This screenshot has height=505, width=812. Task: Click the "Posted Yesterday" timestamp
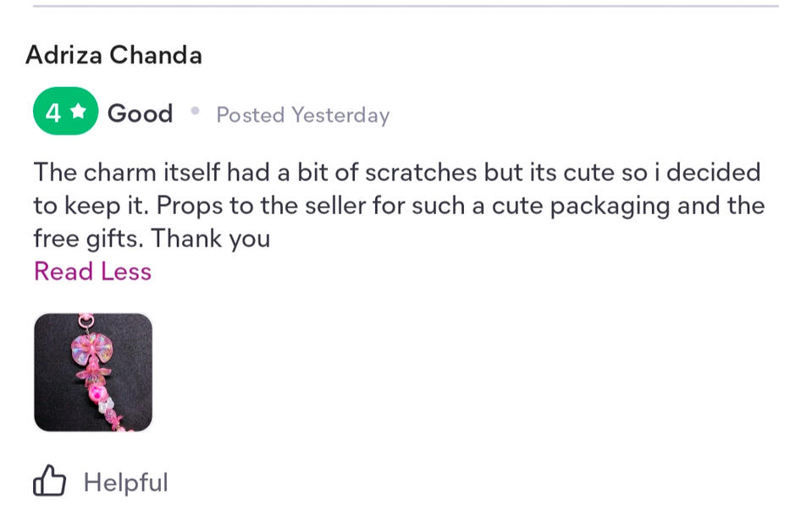pyautogui.click(x=302, y=115)
